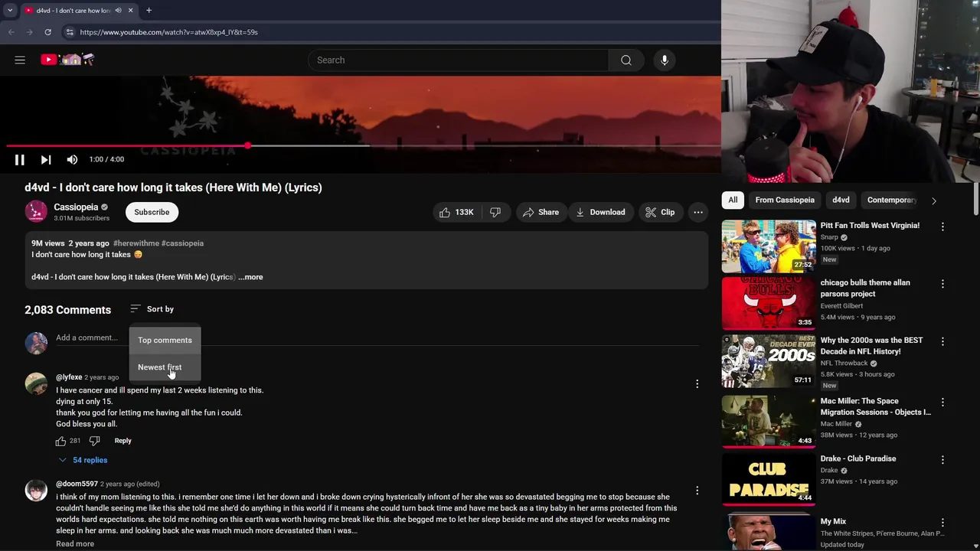
Task: Open the browser tab search dropdown
Action: 10,10
